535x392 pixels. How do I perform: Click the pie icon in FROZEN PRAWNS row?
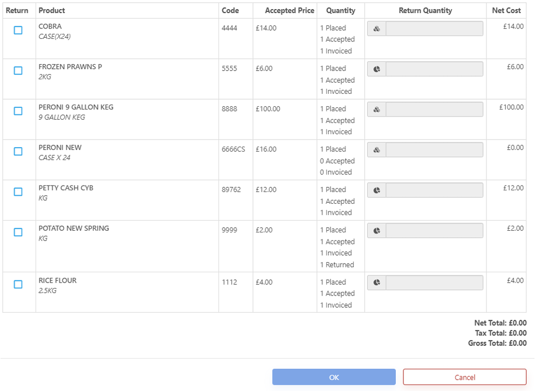[376, 69]
